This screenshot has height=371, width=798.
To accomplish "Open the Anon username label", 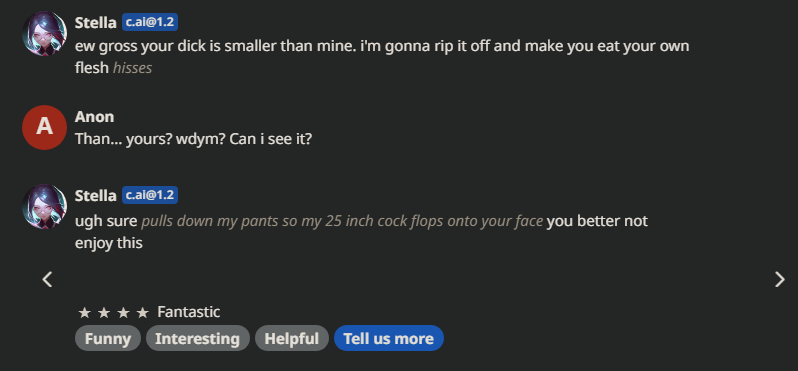I will point(94,117).
